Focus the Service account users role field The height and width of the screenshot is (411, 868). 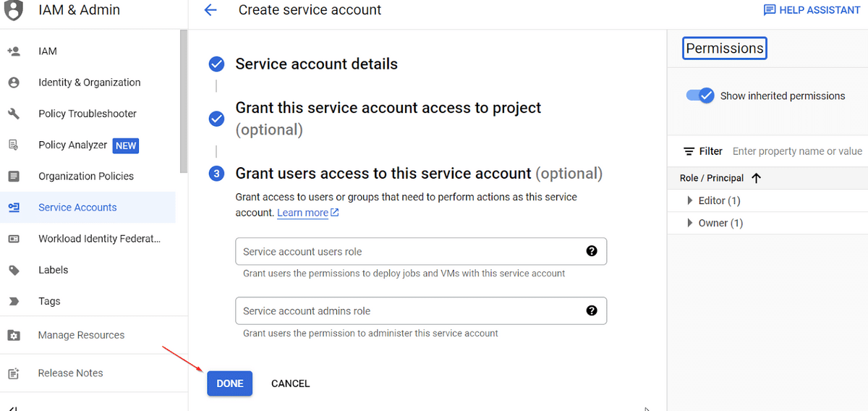click(421, 251)
